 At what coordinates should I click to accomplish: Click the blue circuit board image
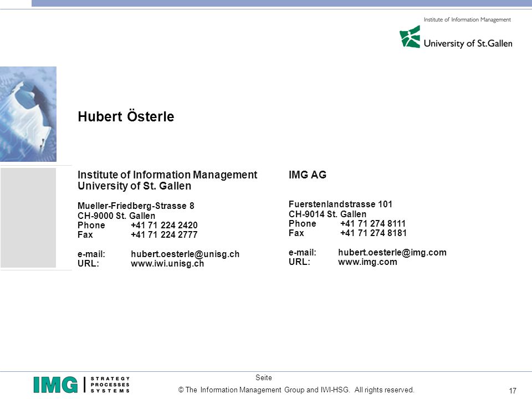click(28, 114)
